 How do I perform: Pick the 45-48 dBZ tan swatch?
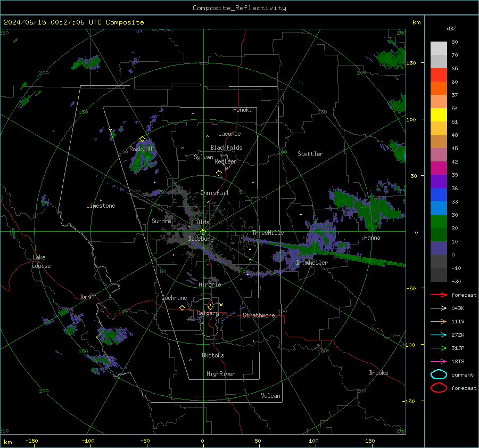[x=439, y=142]
